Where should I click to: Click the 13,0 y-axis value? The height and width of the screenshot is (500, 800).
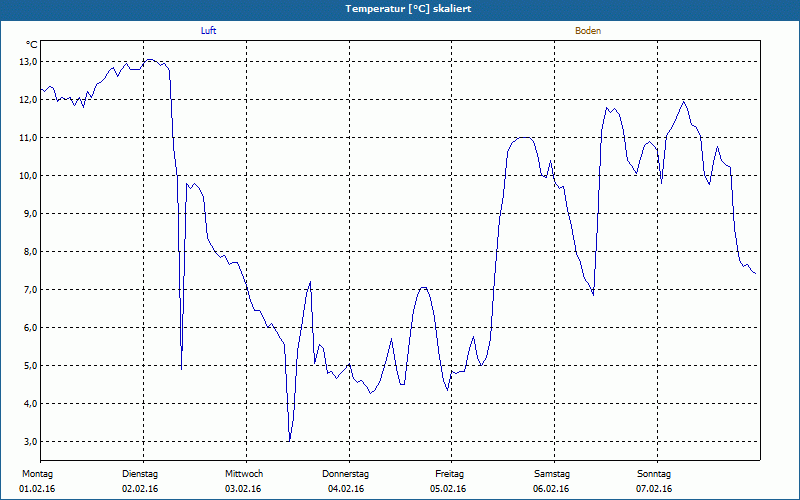tap(28, 62)
